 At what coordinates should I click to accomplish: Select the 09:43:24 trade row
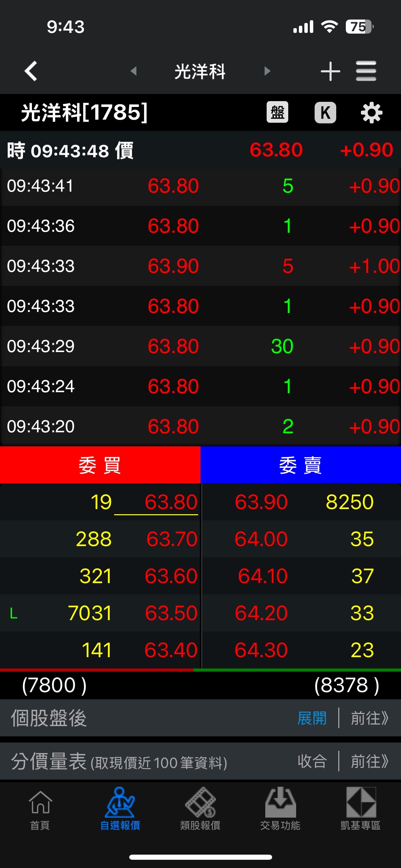pyautogui.click(x=200, y=386)
